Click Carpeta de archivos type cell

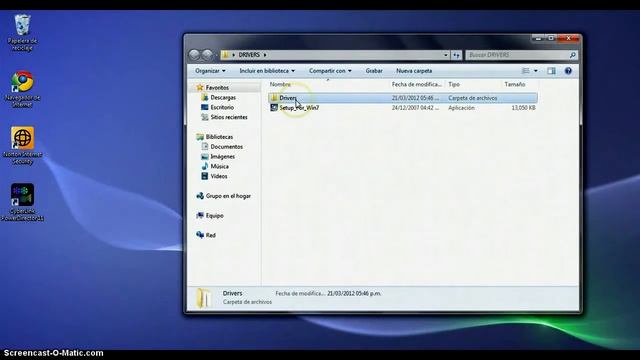[x=473, y=98]
